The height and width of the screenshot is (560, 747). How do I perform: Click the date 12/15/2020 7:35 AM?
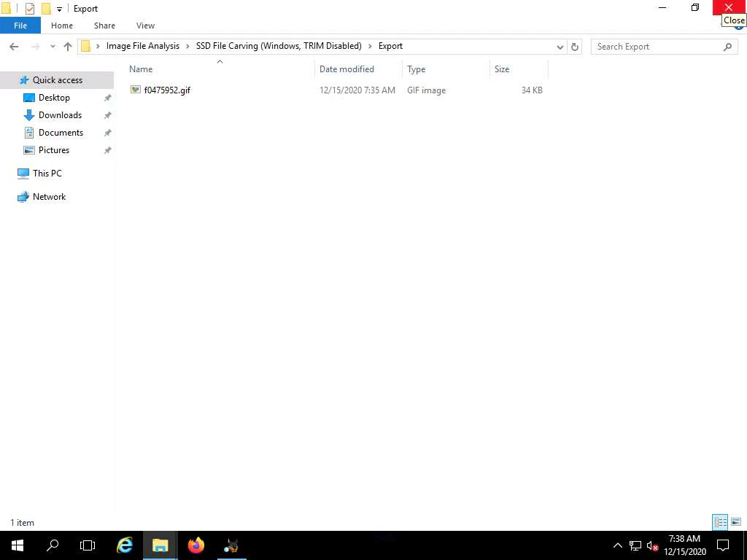[x=357, y=90]
